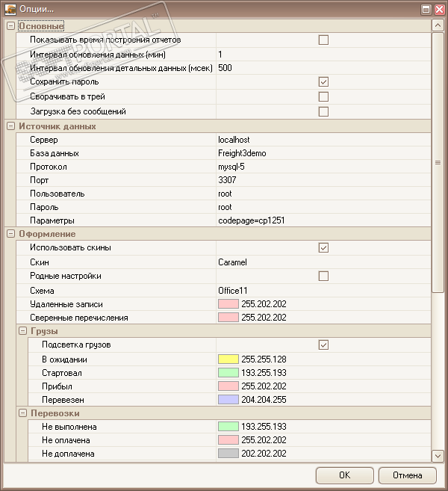
Task: Select the Источник данных group header
Action: 57,126
